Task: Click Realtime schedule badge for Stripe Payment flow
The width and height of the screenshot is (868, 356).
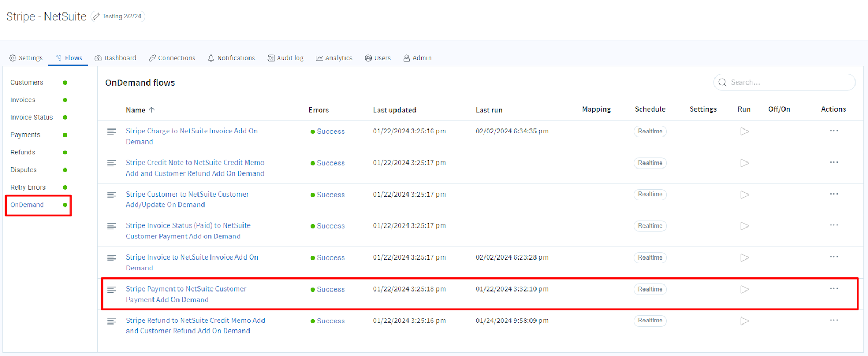Action: point(650,289)
